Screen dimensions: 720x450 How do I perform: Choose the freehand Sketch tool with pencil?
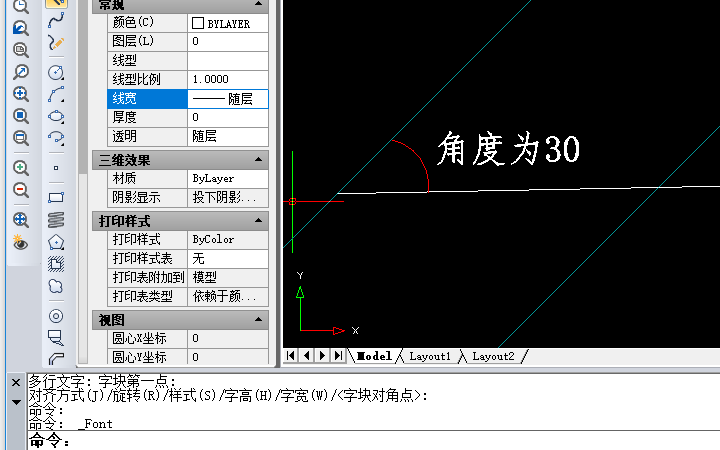coord(56,43)
